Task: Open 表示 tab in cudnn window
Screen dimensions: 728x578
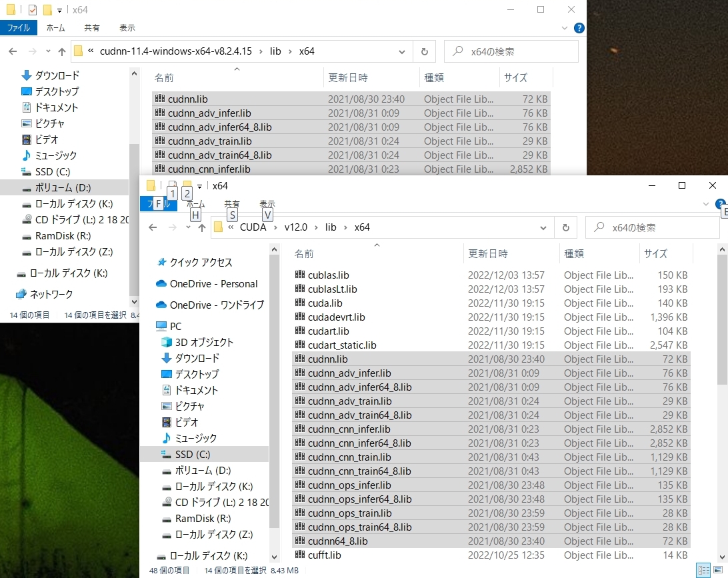Action: pyautogui.click(x=127, y=28)
